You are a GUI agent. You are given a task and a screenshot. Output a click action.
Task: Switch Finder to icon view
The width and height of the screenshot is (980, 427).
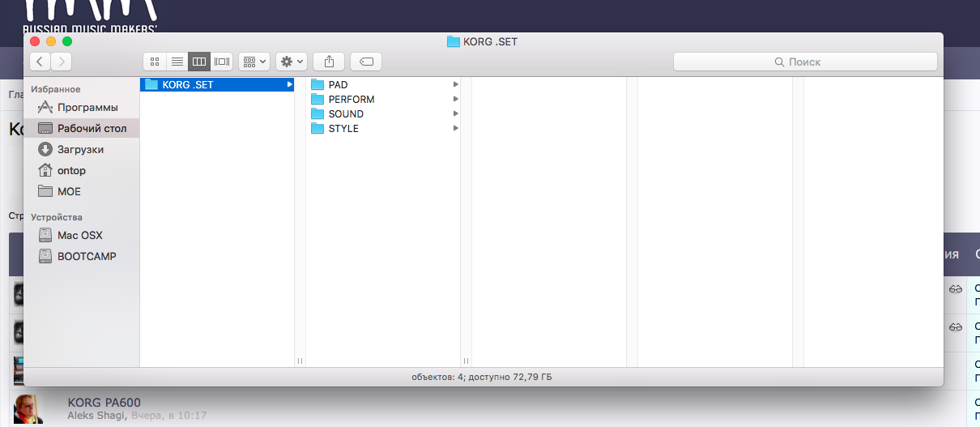pos(155,62)
